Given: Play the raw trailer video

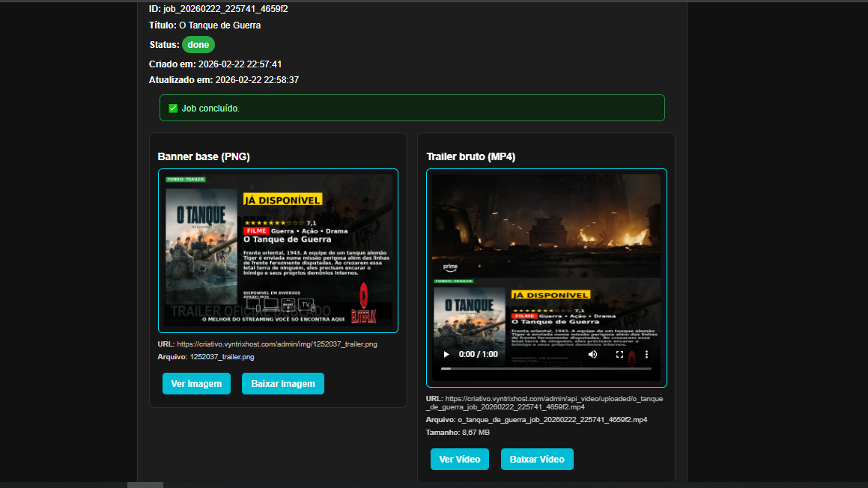Looking at the screenshot, I should pos(447,354).
